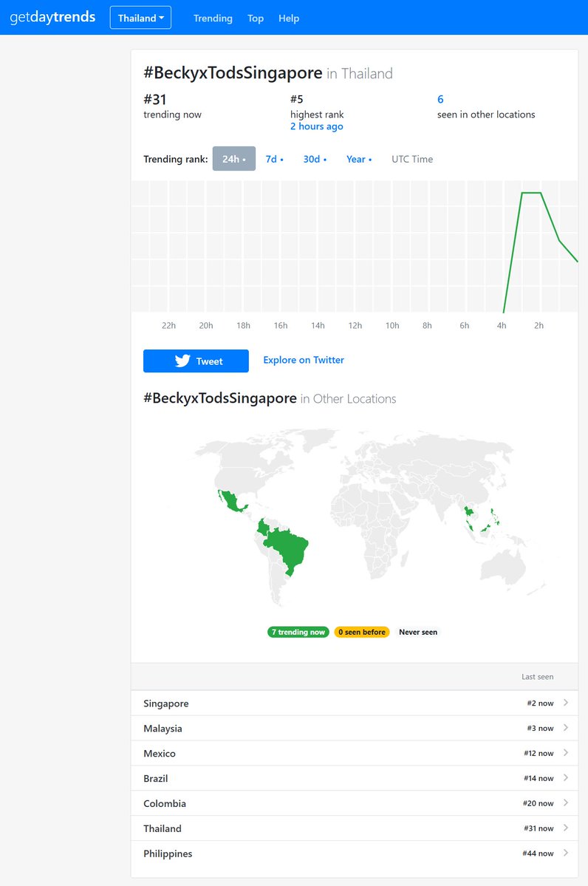
Task: Select the Year trending rank range
Action: pos(359,159)
